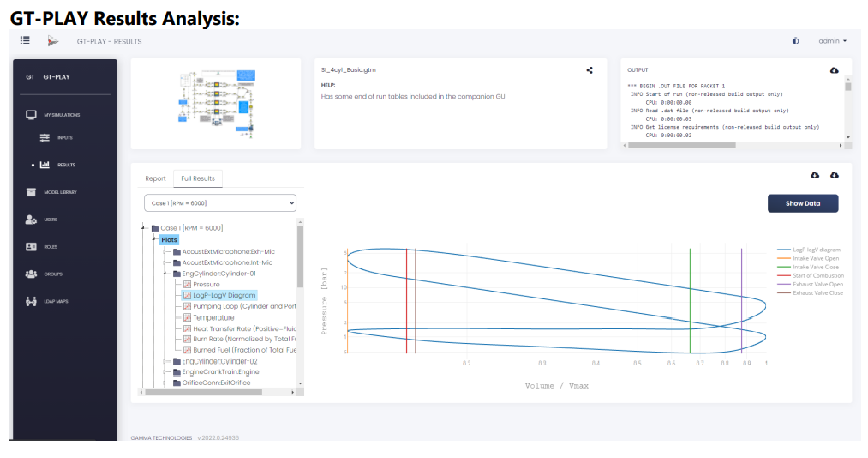
Task: Click the share icon on model card
Action: [x=590, y=70]
